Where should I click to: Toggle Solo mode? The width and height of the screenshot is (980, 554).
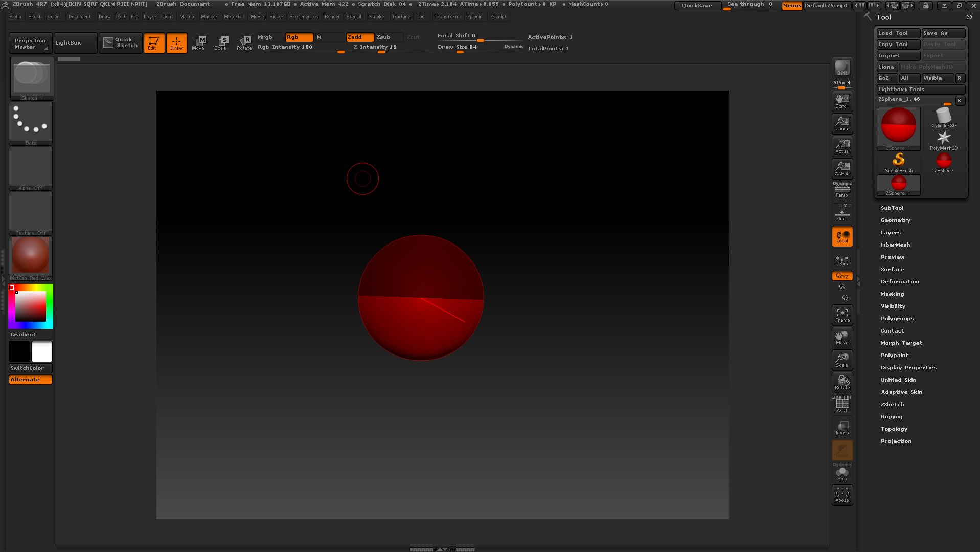pyautogui.click(x=842, y=473)
